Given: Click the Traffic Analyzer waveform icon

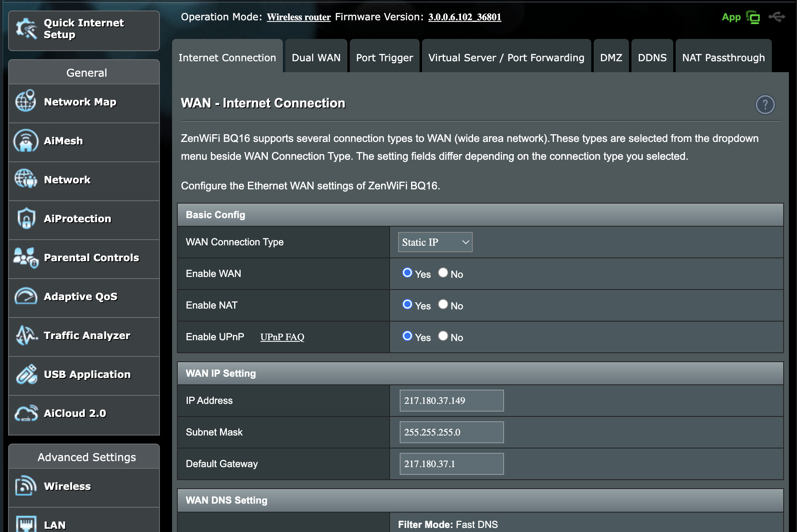Looking at the screenshot, I should (26, 335).
